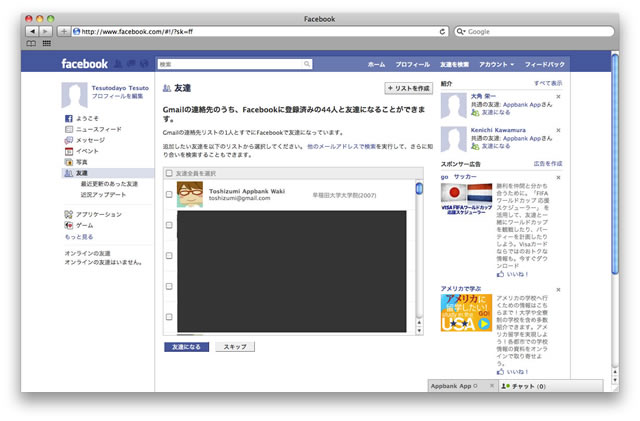
Task: Check the 友達全員を選択 select-all checkbox
Action: [x=169, y=174]
